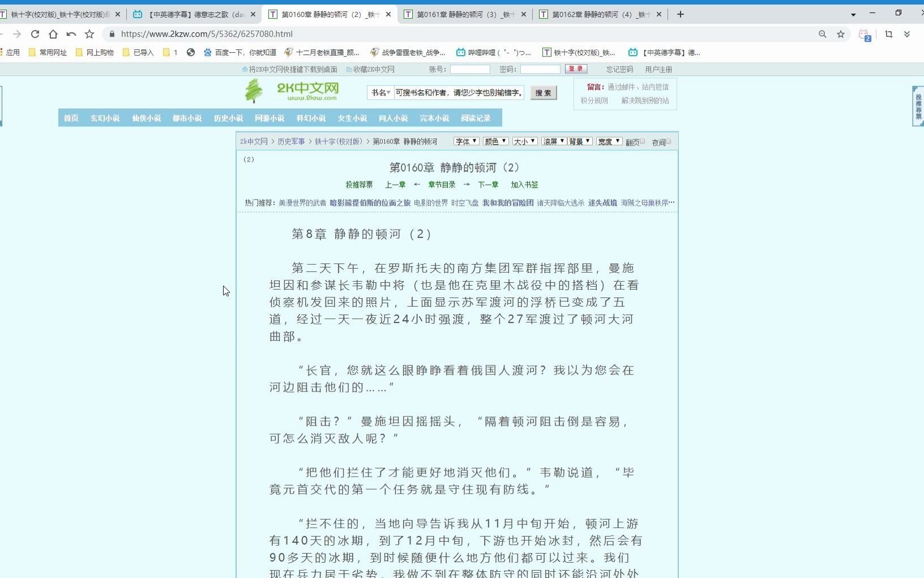This screenshot has height=578, width=924.
Task: Go to 上一章 previous chapter
Action: click(x=395, y=184)
